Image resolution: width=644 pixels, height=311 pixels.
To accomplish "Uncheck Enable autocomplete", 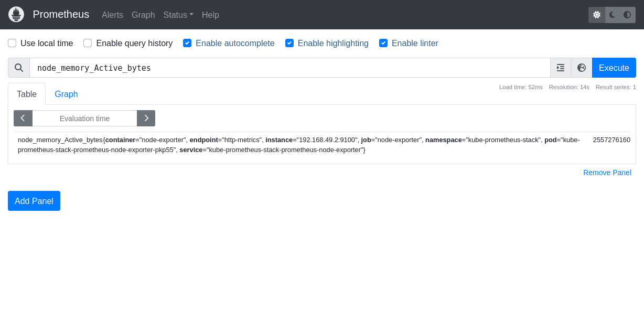I will (x=187, y=43).
